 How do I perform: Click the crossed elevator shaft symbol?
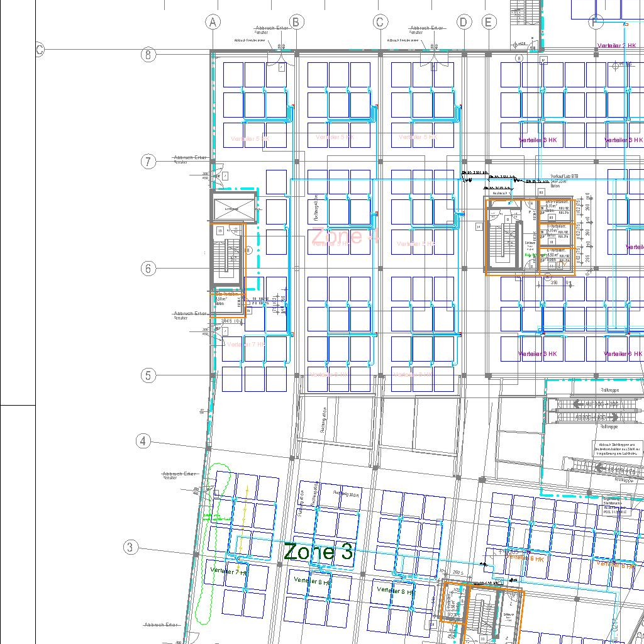[x=235, y=208]
